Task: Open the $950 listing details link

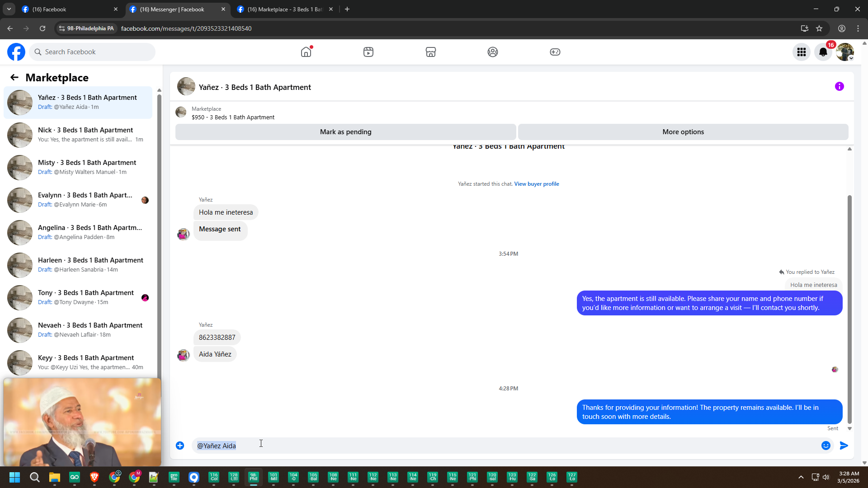Action: [x=233, y=117]
